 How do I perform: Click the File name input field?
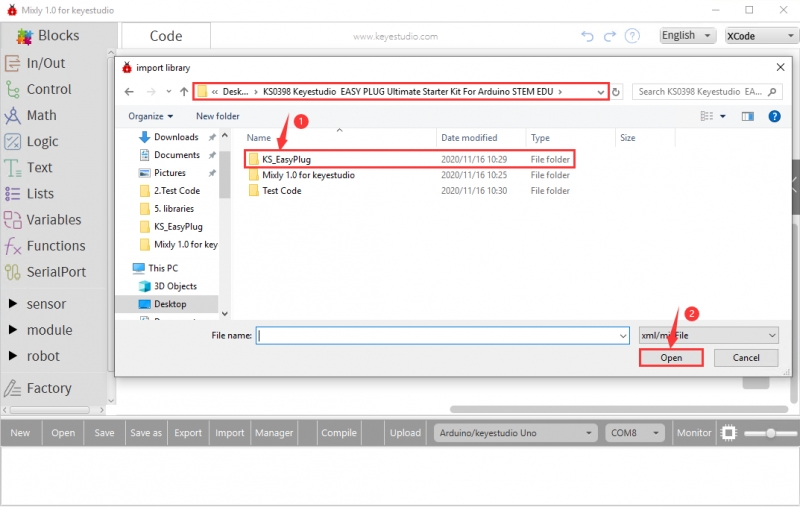(x=442, y=336)
